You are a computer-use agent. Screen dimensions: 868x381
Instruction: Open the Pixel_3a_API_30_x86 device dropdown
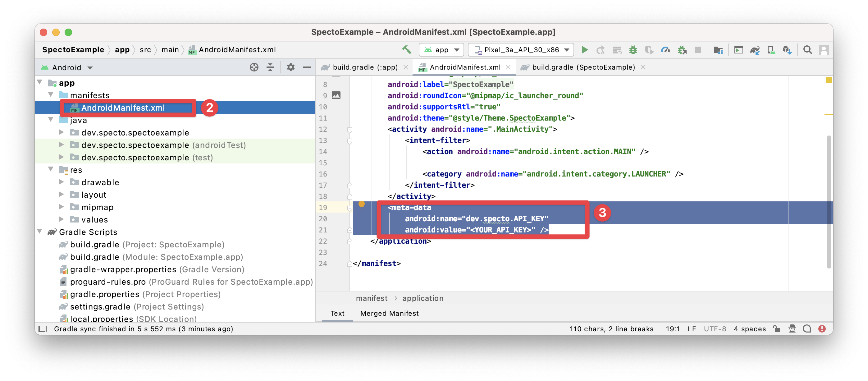coord(521,50)
